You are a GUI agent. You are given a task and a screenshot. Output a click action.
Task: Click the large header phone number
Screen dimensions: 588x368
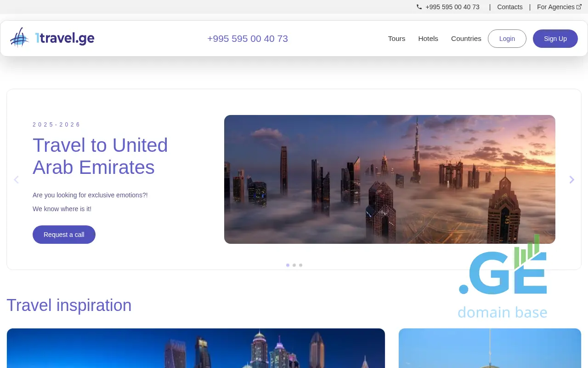(x=248, y=39)
